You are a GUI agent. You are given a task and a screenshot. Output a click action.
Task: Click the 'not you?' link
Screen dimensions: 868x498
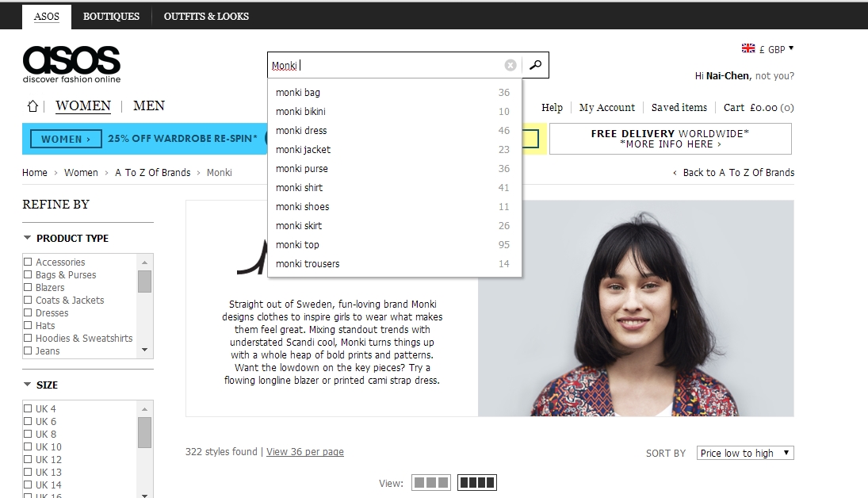click(x=774, y=76)
